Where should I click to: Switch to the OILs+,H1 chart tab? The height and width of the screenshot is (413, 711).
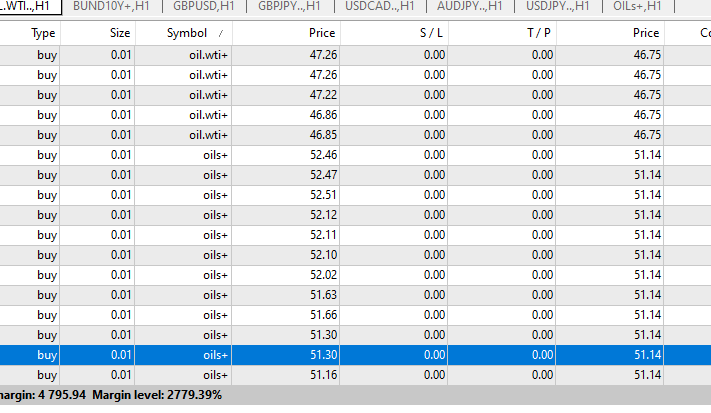click(x=637, y=6)
